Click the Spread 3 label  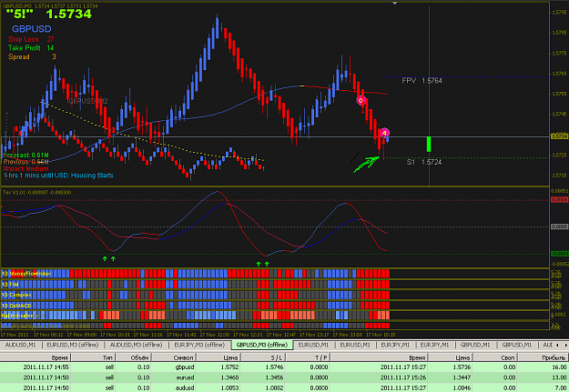click(32, 57)
